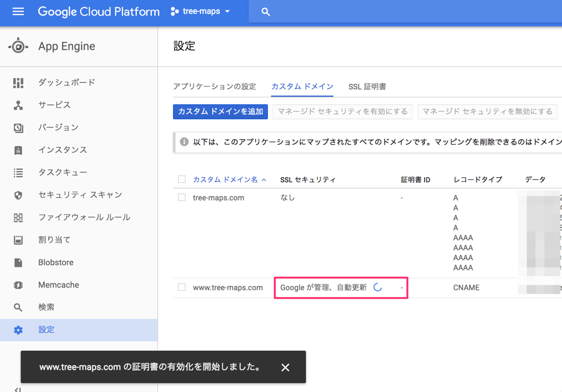Click the CNAME record type cell
This screenshot has width=562, height=392.
(466, 288)
